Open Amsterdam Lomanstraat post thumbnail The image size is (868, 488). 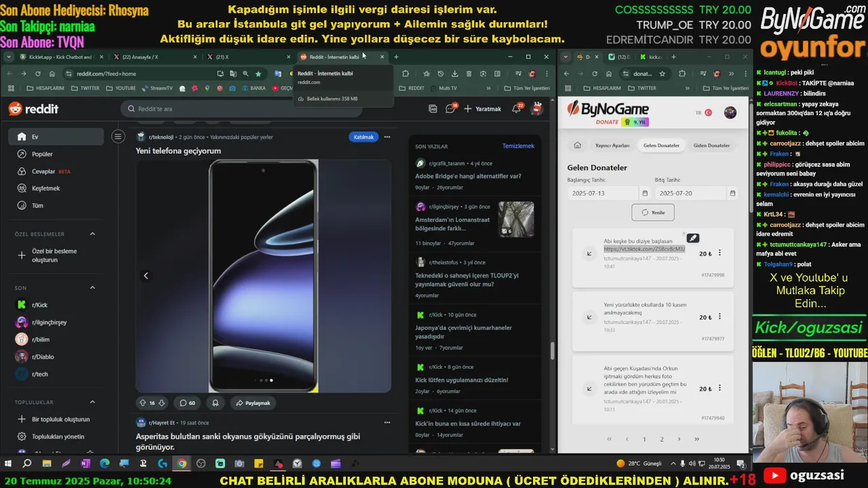click(x=516, y=219)
